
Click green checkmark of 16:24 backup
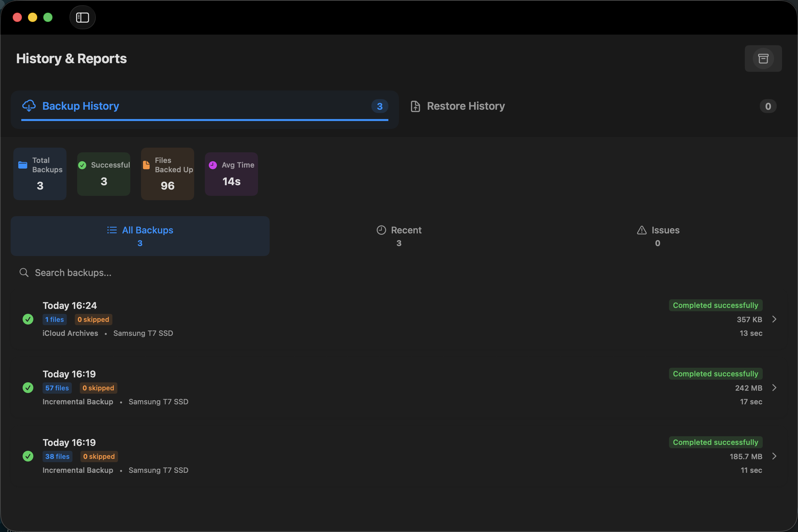(x=28, y=319)
